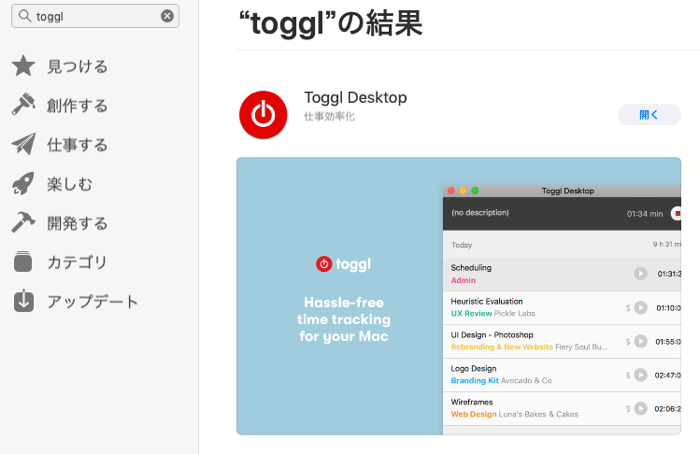Viewport: 700px width, 454px height.
Task: Click the "Logo Design" entry text
Action: click(473, 369)
